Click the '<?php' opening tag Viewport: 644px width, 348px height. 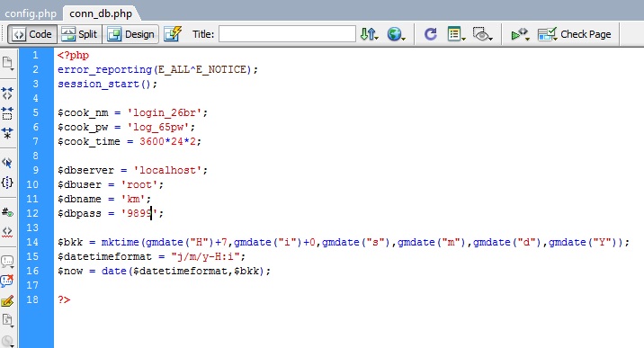click(73, 56)
